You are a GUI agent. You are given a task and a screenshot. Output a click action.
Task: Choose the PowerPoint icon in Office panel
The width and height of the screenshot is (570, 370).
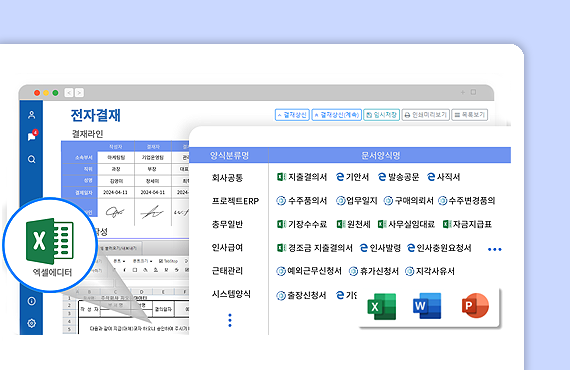[475, 306]
